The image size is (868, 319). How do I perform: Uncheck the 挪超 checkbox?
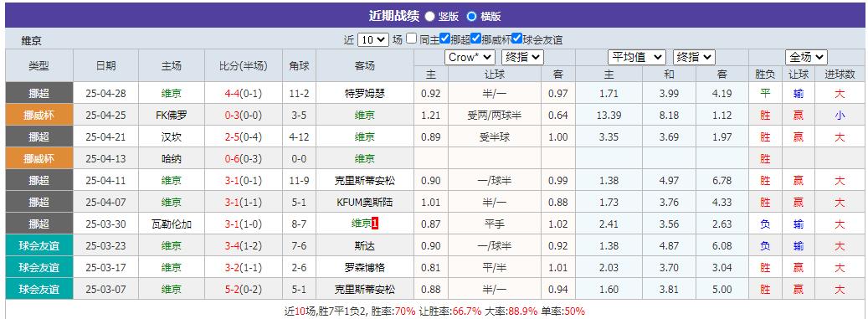tap(444, 39)
